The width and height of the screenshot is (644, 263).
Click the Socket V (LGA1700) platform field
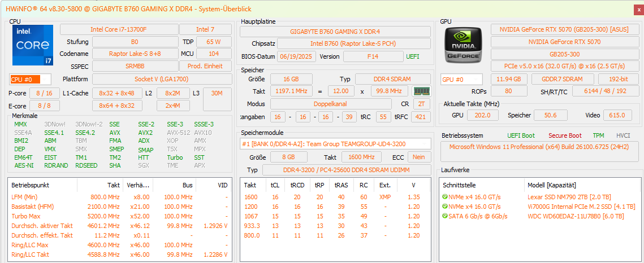[x=161, y=79]
